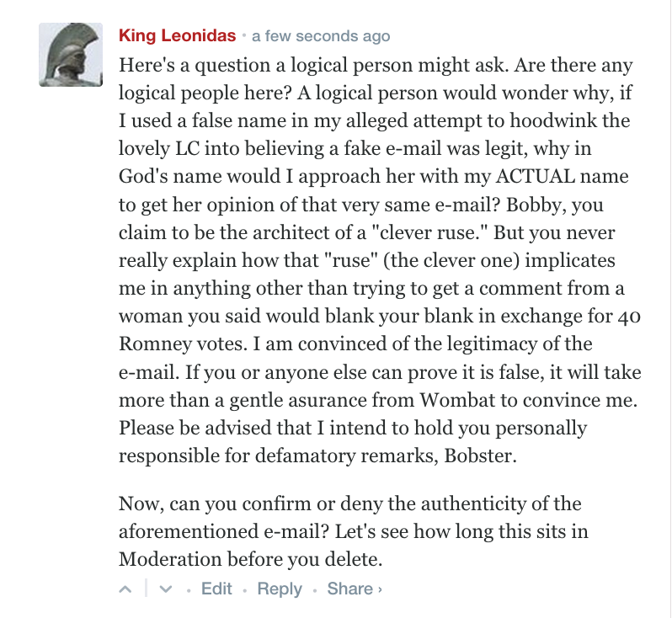Viewport: 672px width, 618px height.
Task: Reply to the King Leonidas comment
Action: [x=280, y=589]
